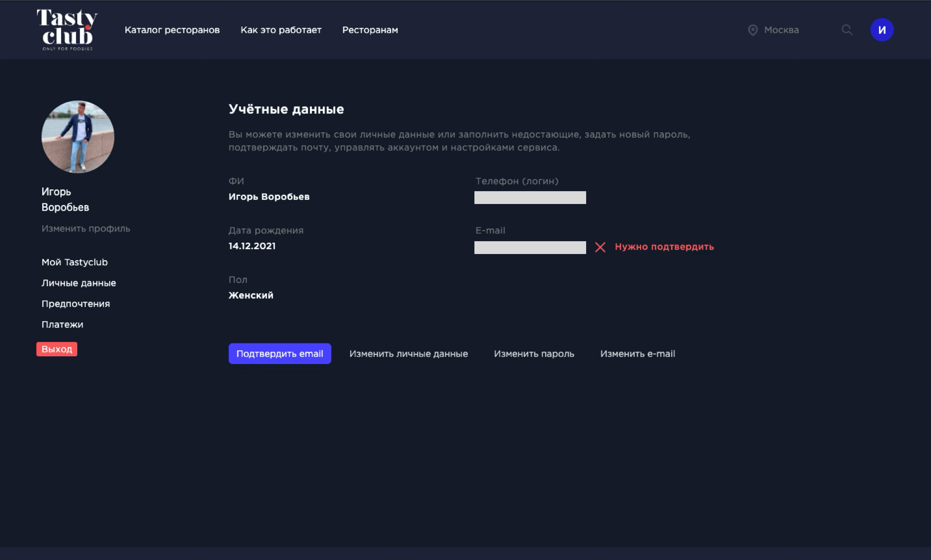Switch to Личные данные section
The image size is (931, 560).
click(x=79, y=283)
